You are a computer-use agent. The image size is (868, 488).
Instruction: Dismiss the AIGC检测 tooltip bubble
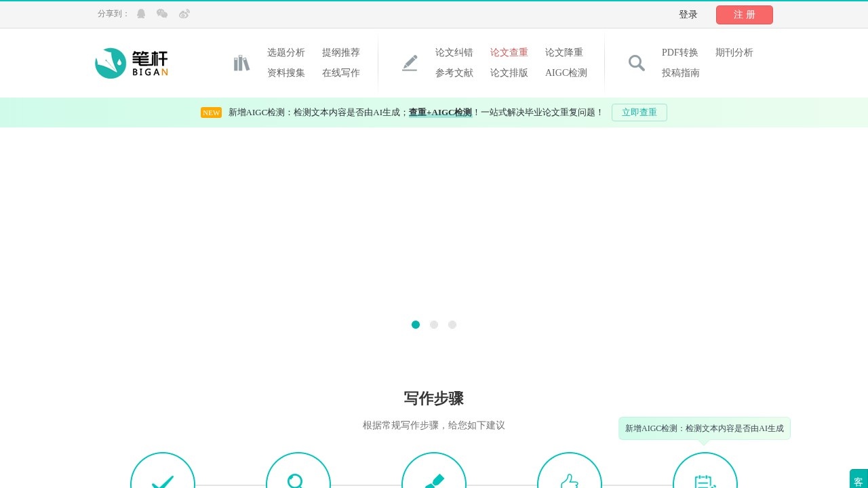(705, 428)
